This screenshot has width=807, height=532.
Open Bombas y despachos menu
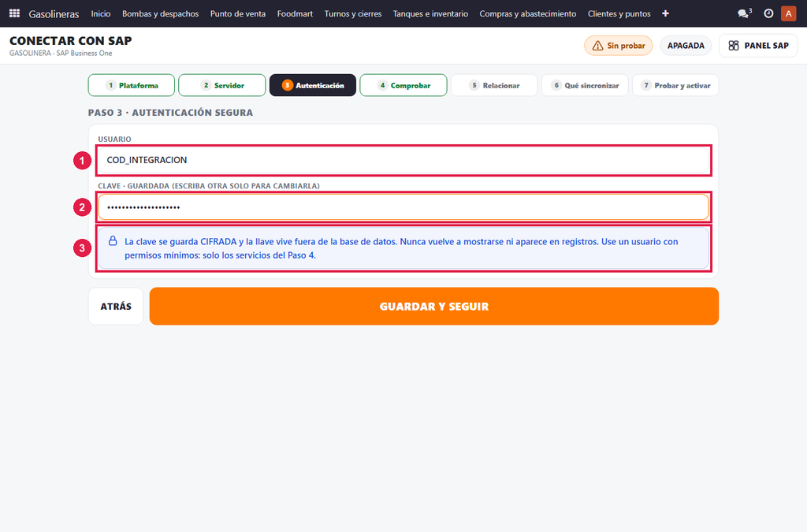(161, 13)
